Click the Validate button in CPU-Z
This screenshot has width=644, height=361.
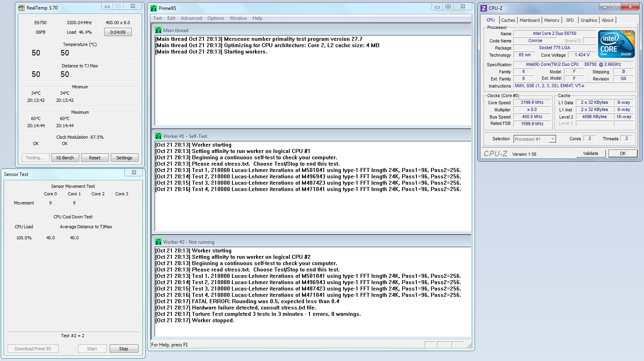591,153
